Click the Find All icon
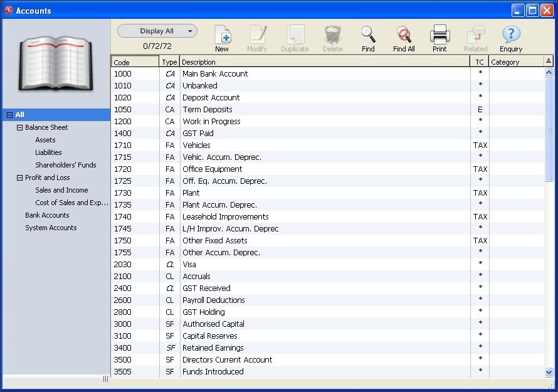This screenshot has width=558, height=392. click(x=404, y=34)
